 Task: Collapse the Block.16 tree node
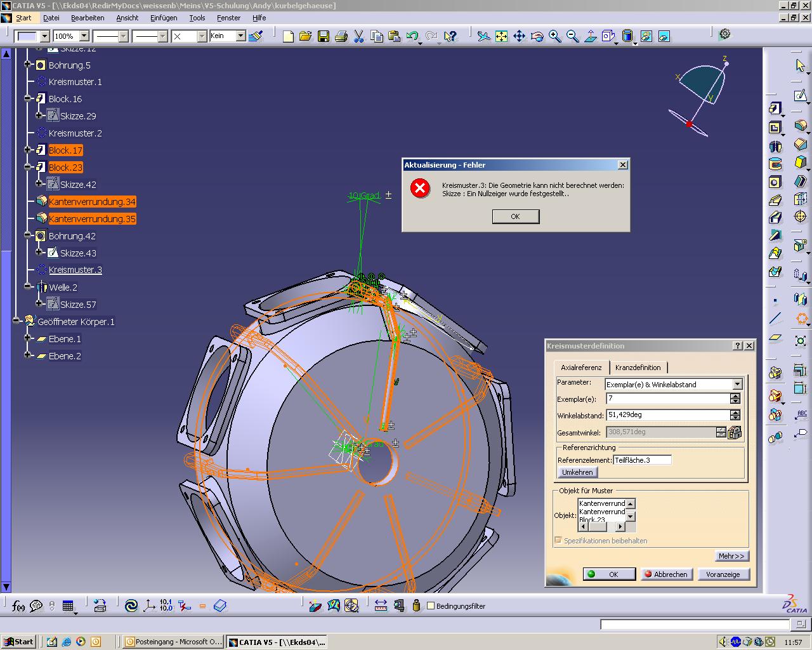tap(28, 98)
